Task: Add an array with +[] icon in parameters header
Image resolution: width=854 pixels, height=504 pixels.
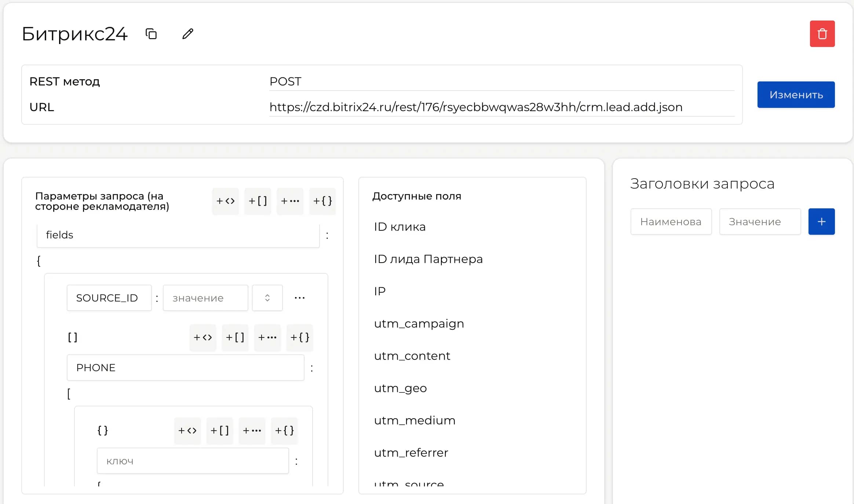Action: pyautogui.click(x=258, y=201)
